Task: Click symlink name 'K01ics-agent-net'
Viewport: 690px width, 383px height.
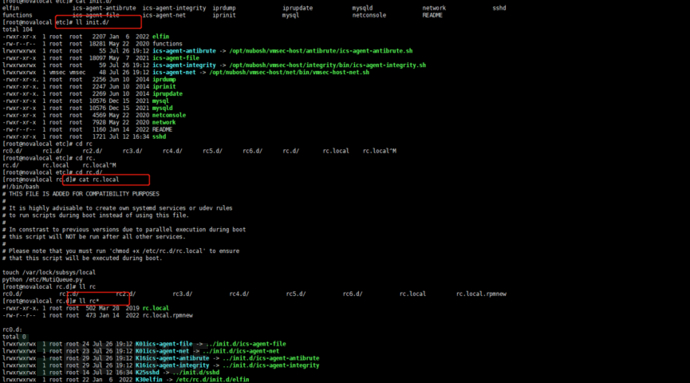Action: (x=162, y=351)
